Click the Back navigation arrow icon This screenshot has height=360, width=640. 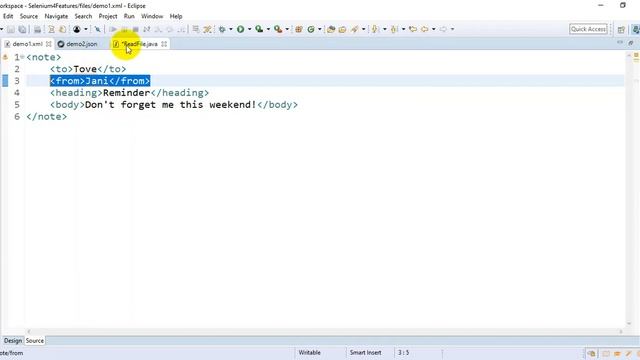click(x=425, y=29)
